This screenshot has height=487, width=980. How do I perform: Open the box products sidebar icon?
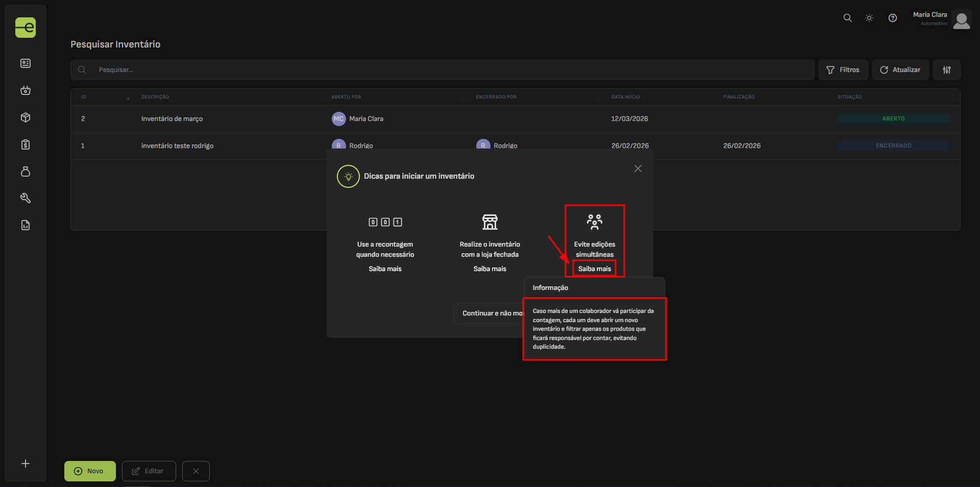click(26, 117)
